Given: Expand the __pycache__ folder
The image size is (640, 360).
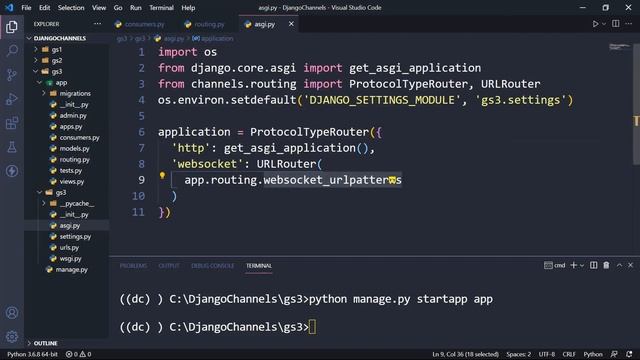Looking at the screenshot, I should [x=76, y=203].
